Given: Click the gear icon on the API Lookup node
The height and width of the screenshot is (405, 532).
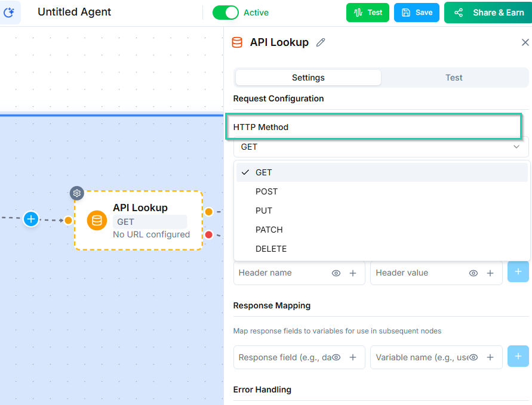Looking at the screenshot, I should pos(76,193).
